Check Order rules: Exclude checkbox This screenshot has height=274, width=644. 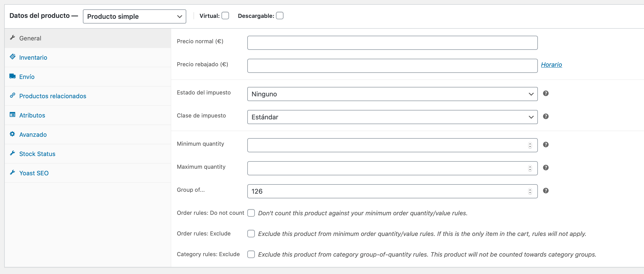pyautogui.click(x=251, y=234)
